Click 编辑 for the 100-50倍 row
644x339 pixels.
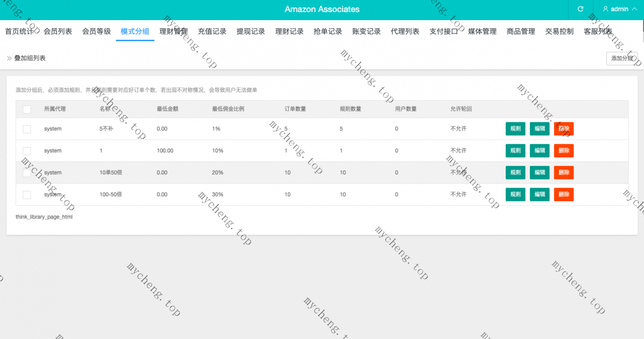[x=539, y=195]
